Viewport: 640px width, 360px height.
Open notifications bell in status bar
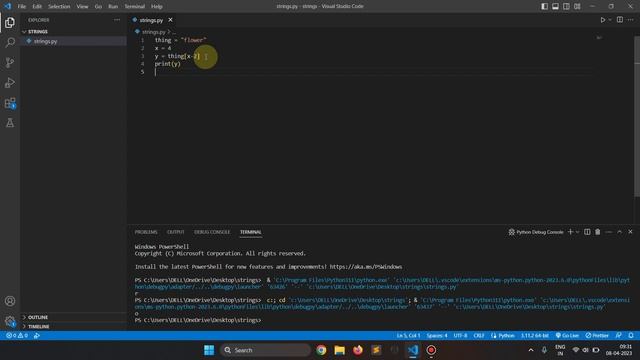[631, 336]
